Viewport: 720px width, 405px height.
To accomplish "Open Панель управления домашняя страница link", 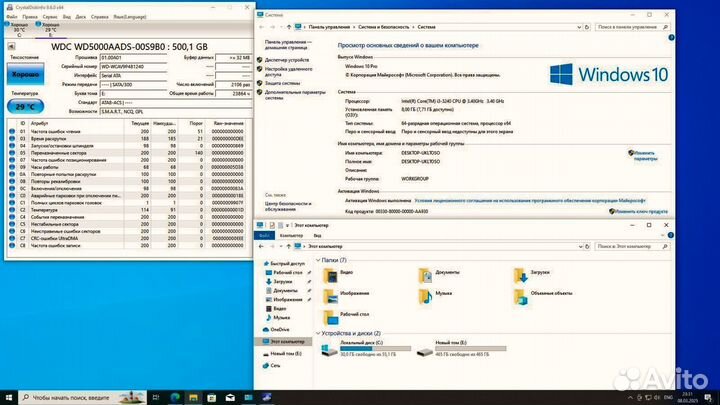I will click(288, 45).
